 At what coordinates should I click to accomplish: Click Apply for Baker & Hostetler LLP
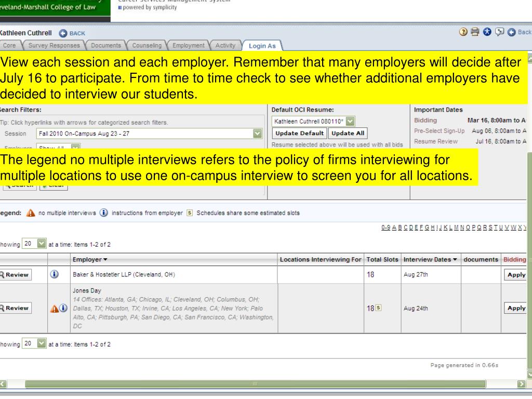(x=515, y=275)
